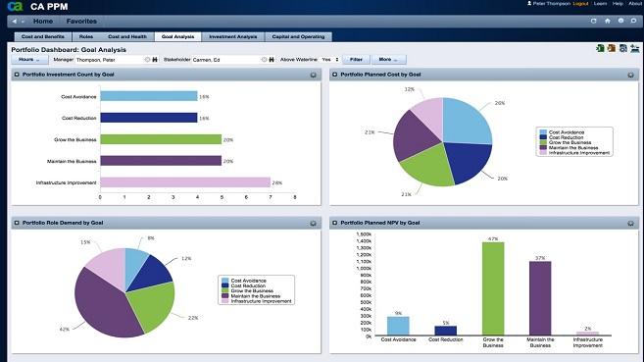Image resolution: width=644 pixels, height=362 pixels.
Task: Collapse the Portfolio Planned NPV by Goal portlet
Action: click(334, 223)
